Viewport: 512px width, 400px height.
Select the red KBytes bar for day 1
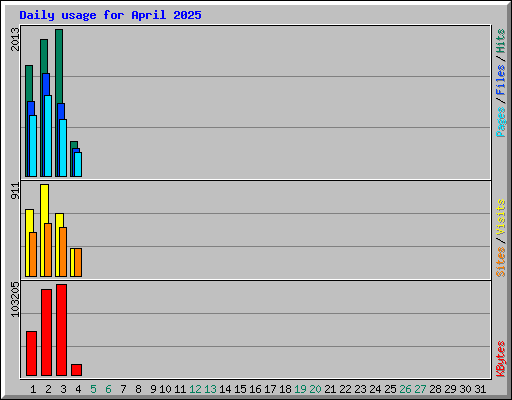pos(31,354)
